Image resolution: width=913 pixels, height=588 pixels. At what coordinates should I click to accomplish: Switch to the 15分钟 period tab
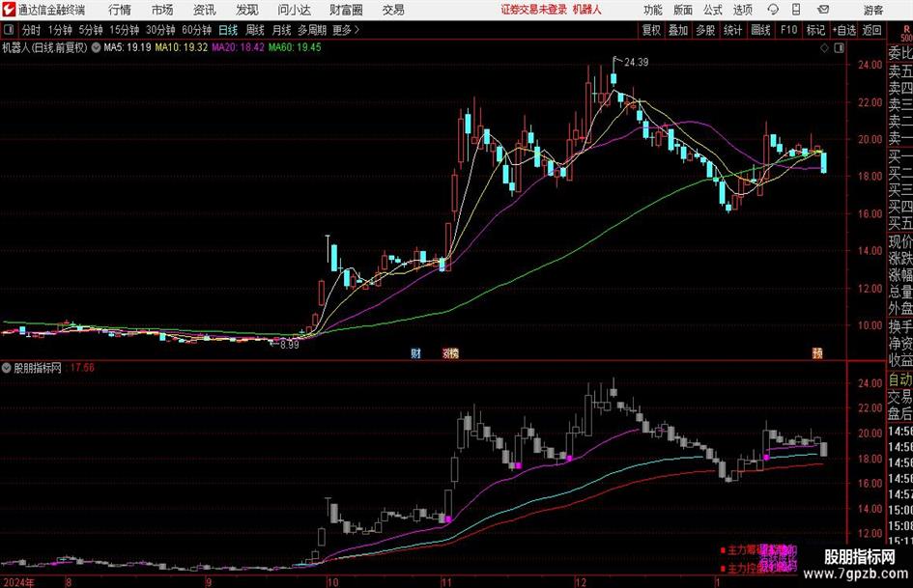tap(124, 30)
